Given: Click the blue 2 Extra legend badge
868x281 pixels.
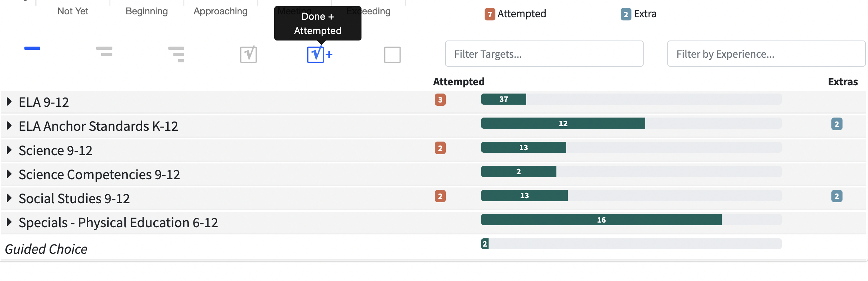Looking at the screenshot, I should click(626, 14).
